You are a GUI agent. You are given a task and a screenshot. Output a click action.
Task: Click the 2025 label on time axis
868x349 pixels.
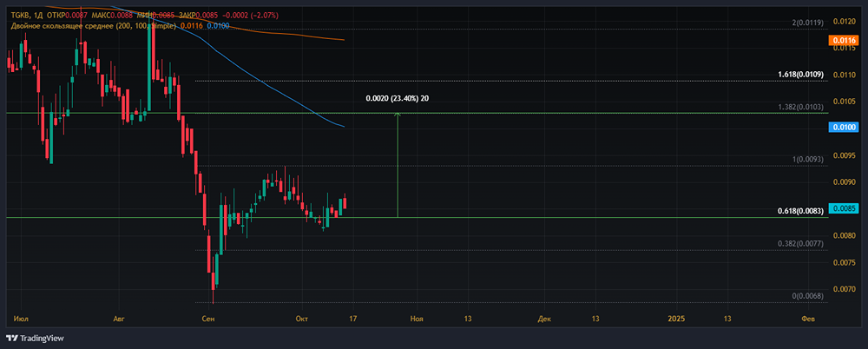pos(676,319)
